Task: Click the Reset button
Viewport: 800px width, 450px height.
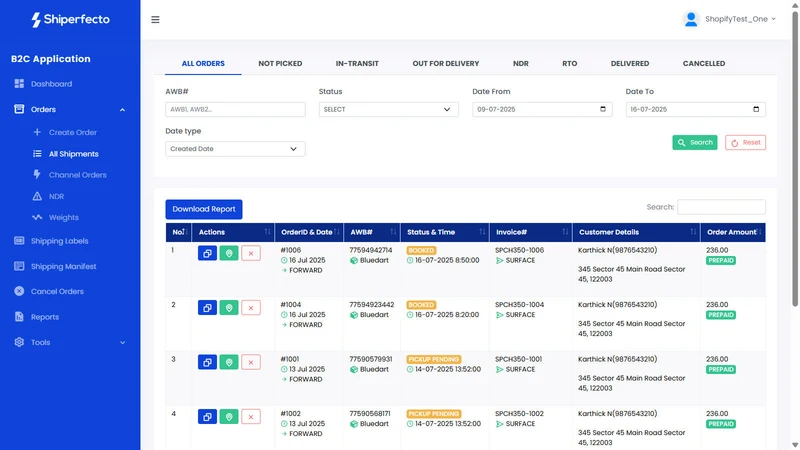Action: [745, 142]
